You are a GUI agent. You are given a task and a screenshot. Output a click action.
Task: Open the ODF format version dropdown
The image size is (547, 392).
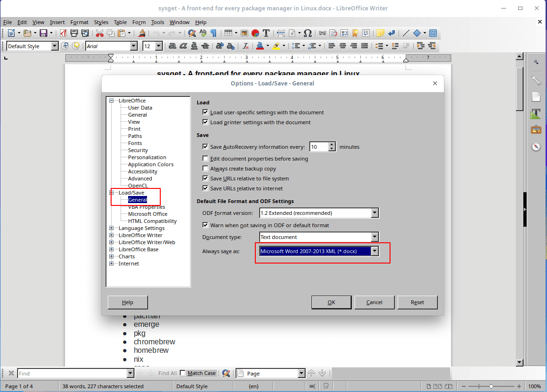point(375,213)
